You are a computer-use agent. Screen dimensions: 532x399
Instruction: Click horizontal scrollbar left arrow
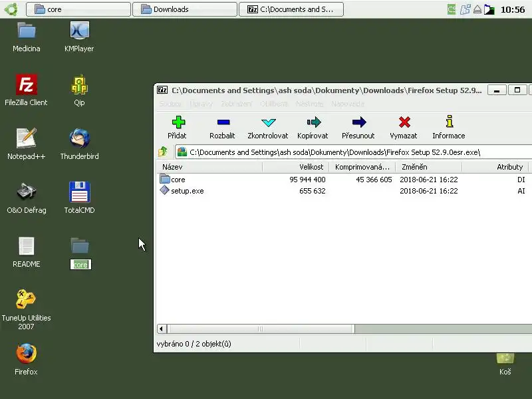(x=162, y=329)
